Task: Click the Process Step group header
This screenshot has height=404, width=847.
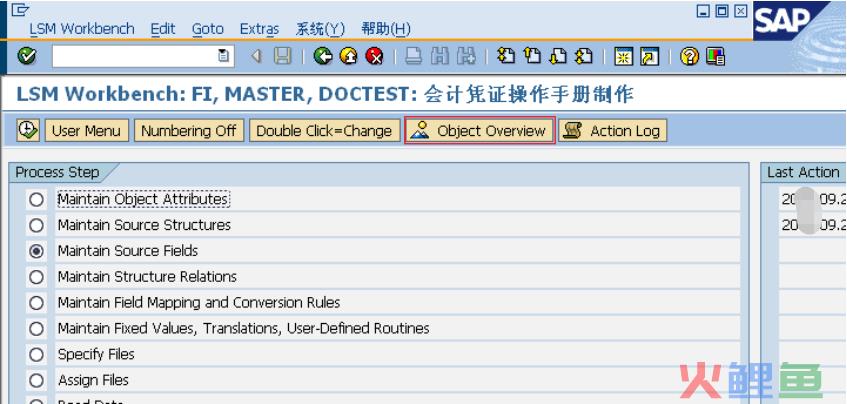Action: click(57, 173)
